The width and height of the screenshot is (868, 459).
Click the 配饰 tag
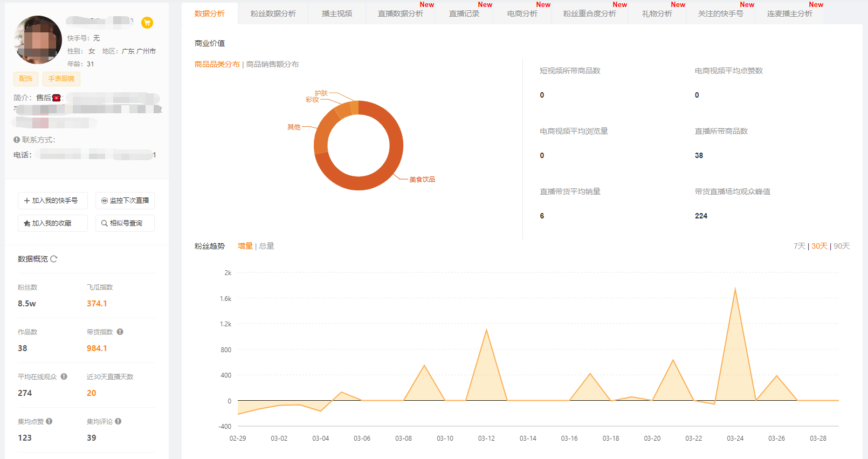click(x=26, y=79)
